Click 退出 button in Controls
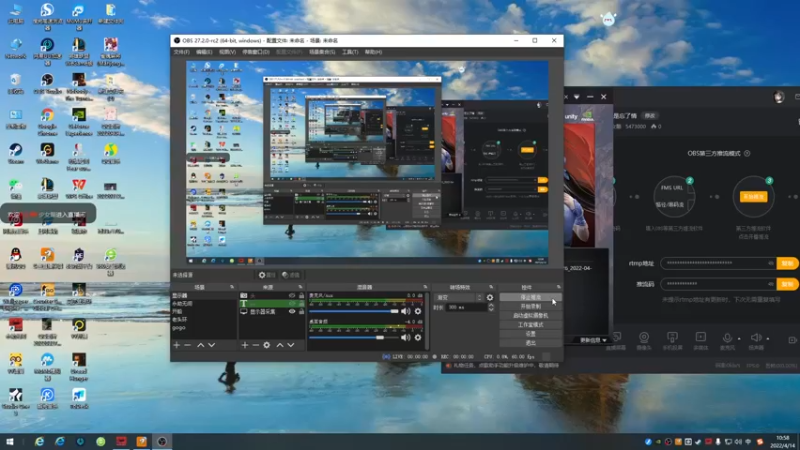Viewport: 800px width, 450px height. (x=531, y=343)
